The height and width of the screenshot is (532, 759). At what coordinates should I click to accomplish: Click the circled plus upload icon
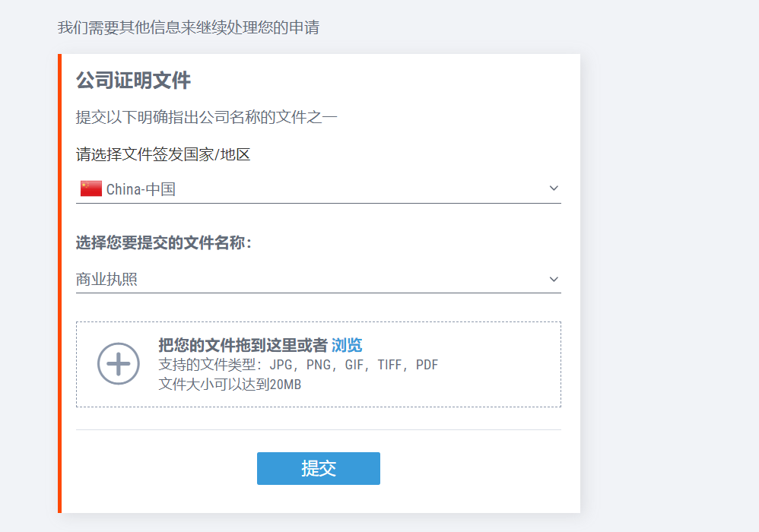coord(119,364)
